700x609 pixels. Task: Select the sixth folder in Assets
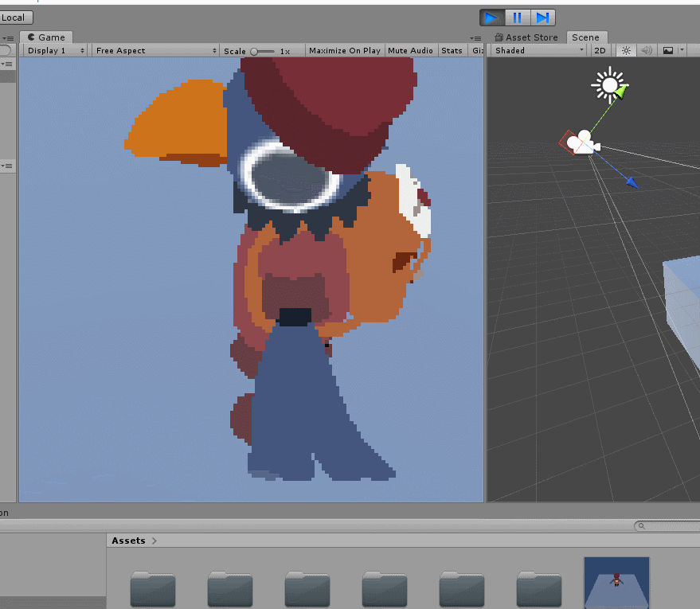pyautogui.click(x=539, y=588)
